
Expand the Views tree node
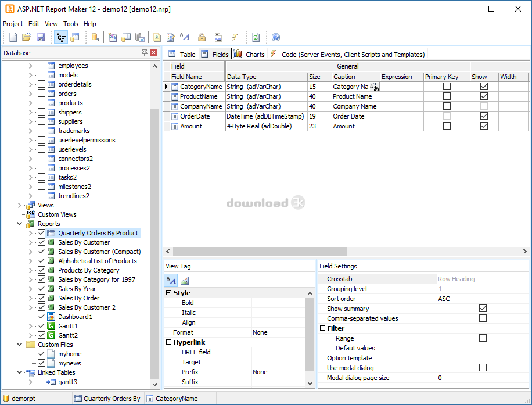point(19,205)
